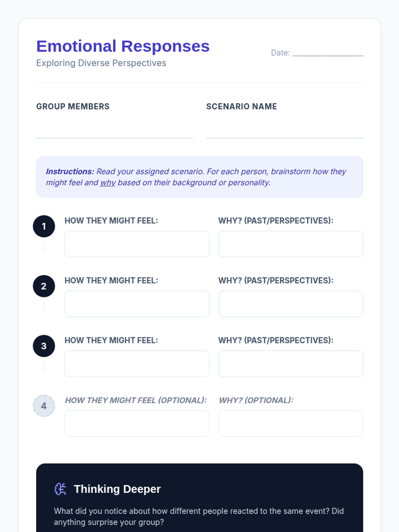Click the number 3 step circle
This screenshot has height=532, width=399.
tap(44, 346)
